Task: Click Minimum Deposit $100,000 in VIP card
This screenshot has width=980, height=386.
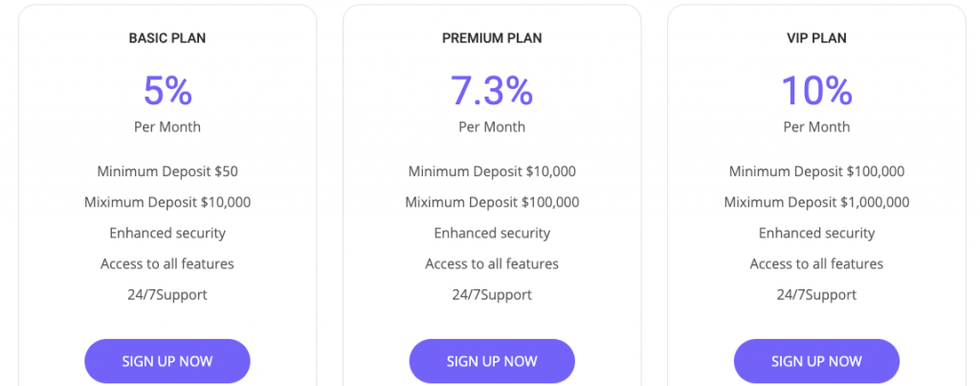Action: click(817, 171)
